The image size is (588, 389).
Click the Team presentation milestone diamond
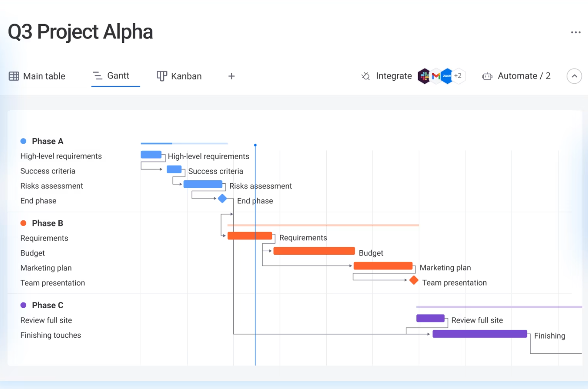point(413,280)
